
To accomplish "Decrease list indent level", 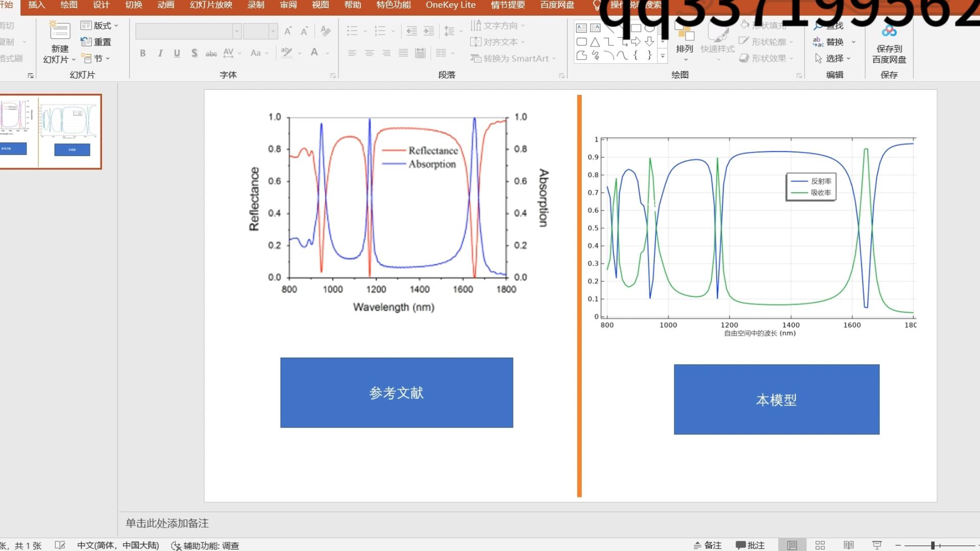I will click(x=411, y=31).
